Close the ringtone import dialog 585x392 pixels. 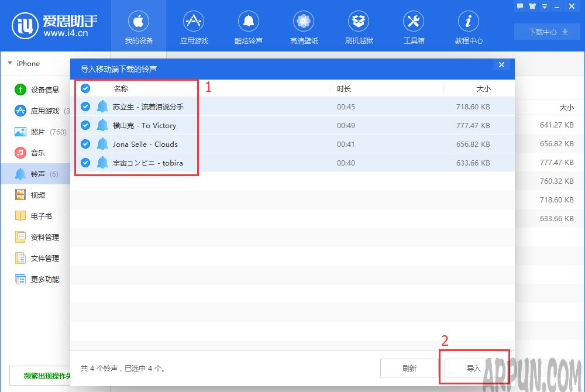click(x=501, y=65)
